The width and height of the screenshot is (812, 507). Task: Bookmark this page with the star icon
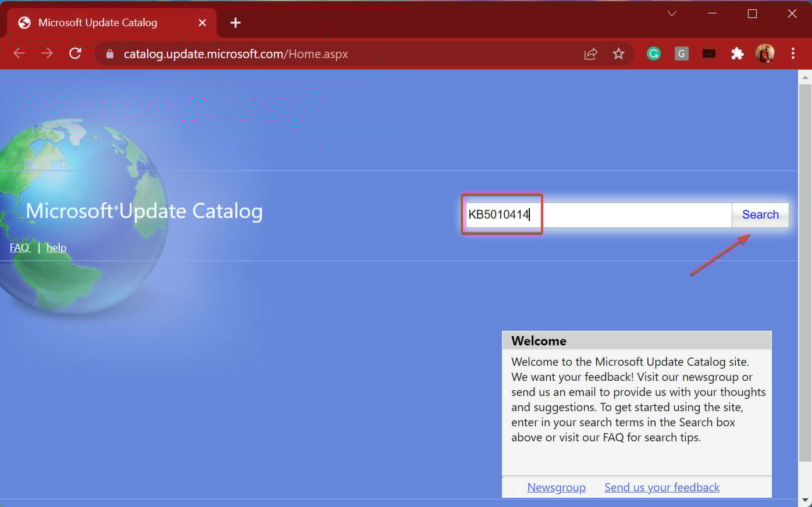618,54
